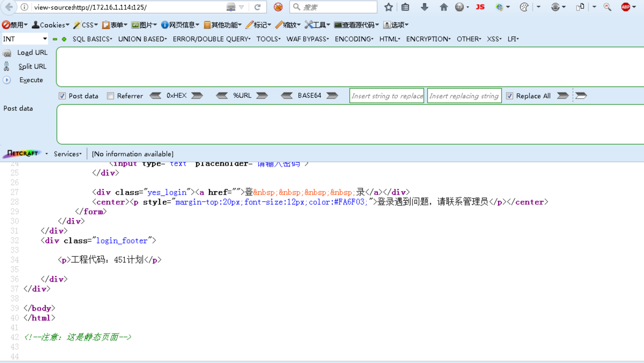
Task: Click the Load URL button
Action: [x=32, y=53]
